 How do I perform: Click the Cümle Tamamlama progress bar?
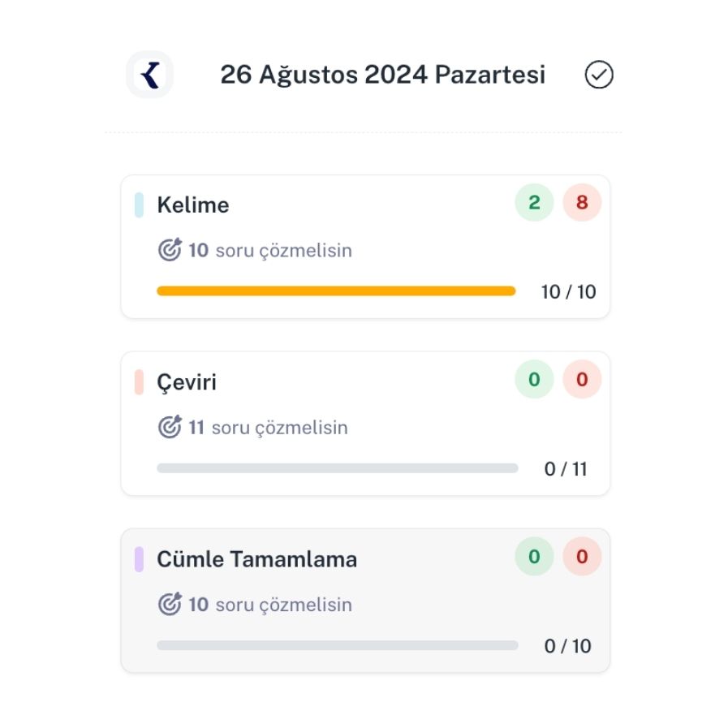point(338,645)
